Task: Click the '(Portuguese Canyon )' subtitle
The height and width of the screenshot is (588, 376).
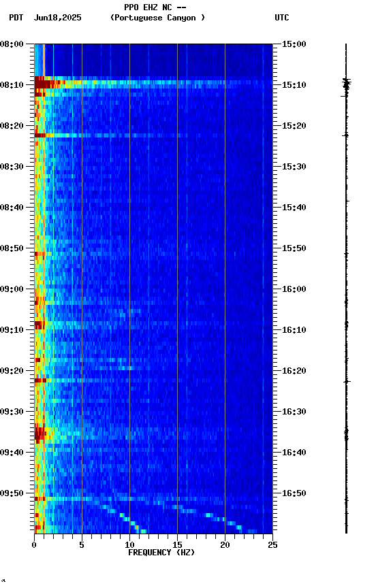Action: [157, 18]
